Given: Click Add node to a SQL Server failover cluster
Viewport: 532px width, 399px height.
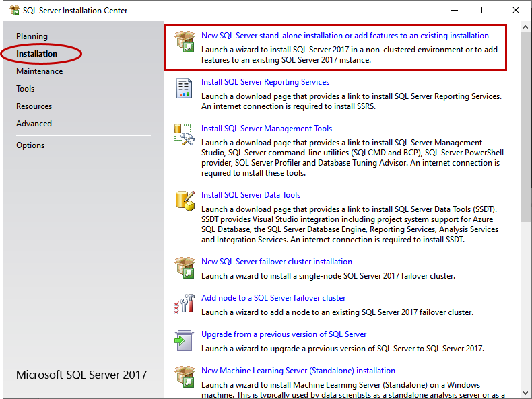Looking at the screenshot, I should click(273, 298).
